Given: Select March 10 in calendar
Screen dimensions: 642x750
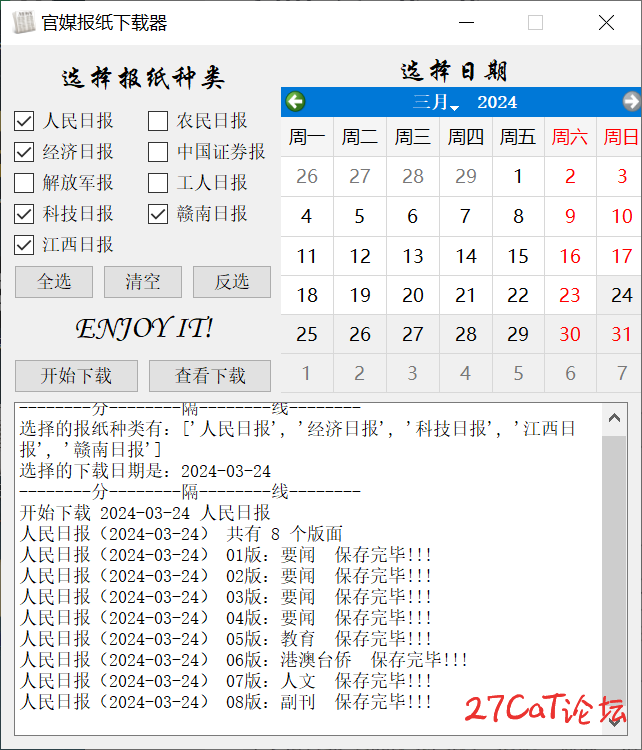Looking at the screenshot, I should (x=621, y=216).
